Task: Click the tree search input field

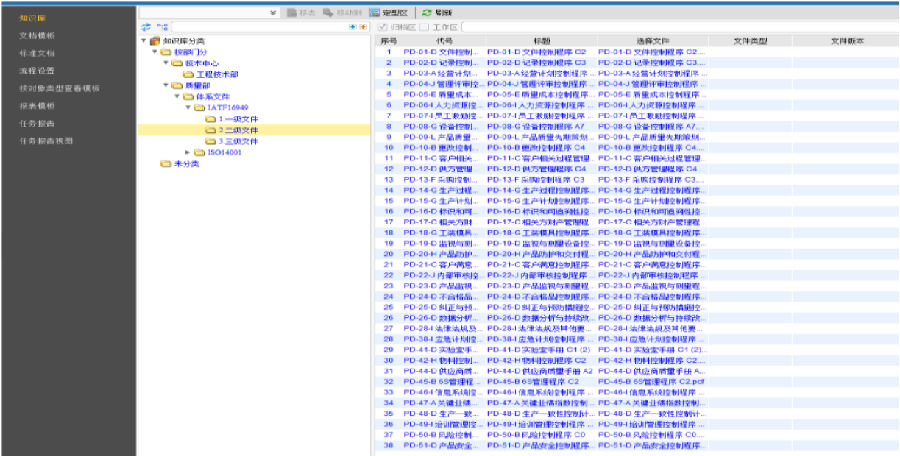Action: 250,26
